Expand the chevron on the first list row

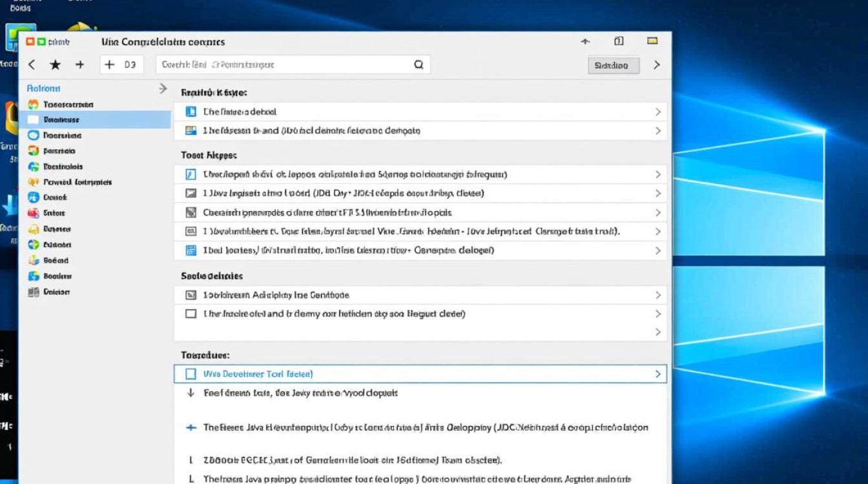(657, 112)
